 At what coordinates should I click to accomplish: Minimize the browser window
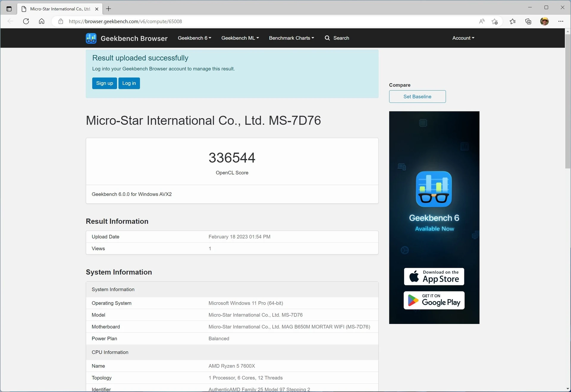tap(530, 7)
